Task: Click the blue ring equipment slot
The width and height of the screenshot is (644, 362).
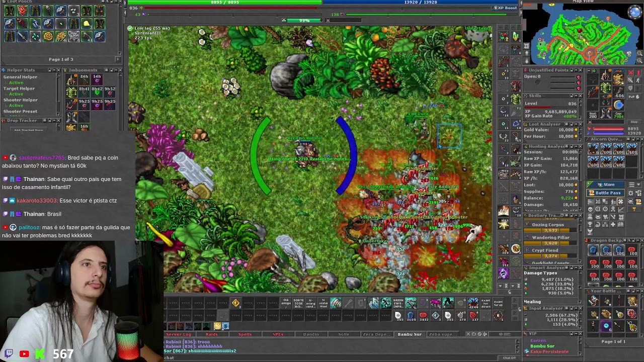Action: click(618, 105)
